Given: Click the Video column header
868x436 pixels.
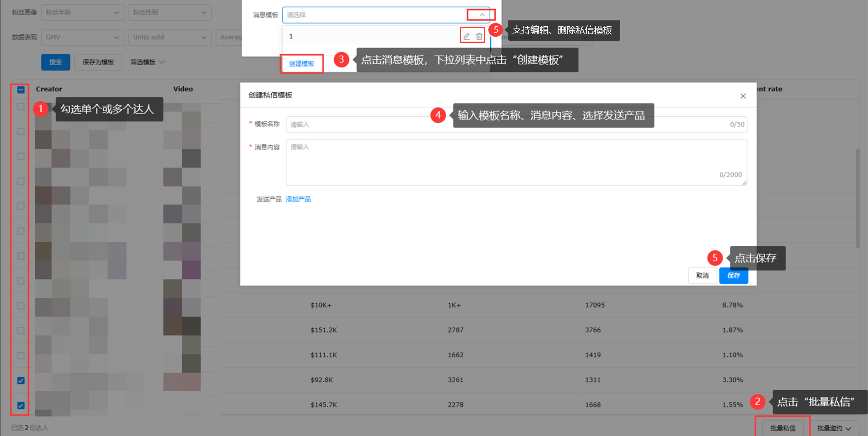Looking at the screenshot, I should click(183, 89).
